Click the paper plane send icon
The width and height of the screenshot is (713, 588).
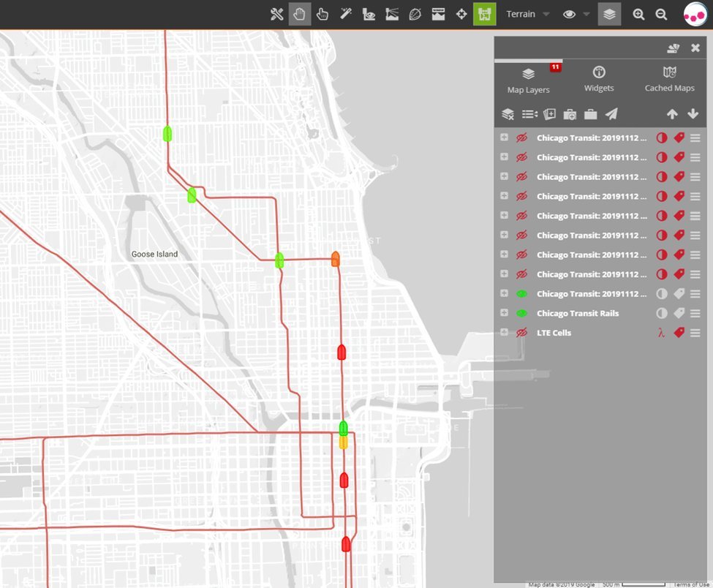pyautogui.click(x=611, y=114)
